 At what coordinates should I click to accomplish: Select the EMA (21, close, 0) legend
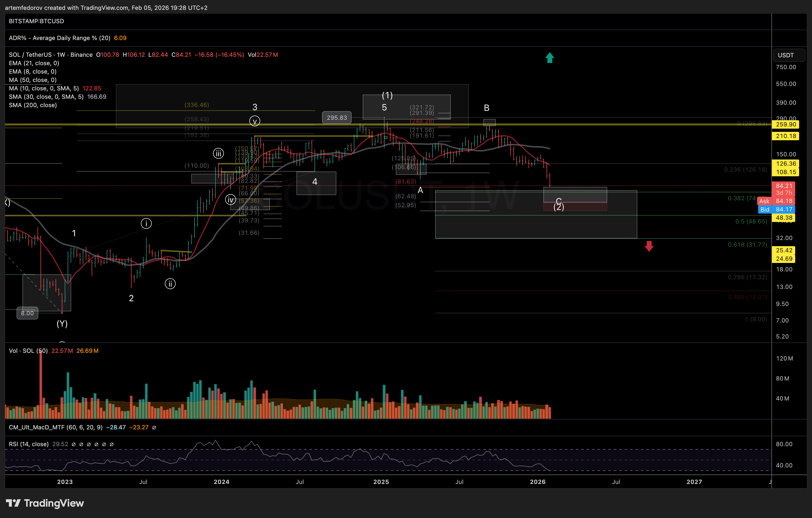34,63
